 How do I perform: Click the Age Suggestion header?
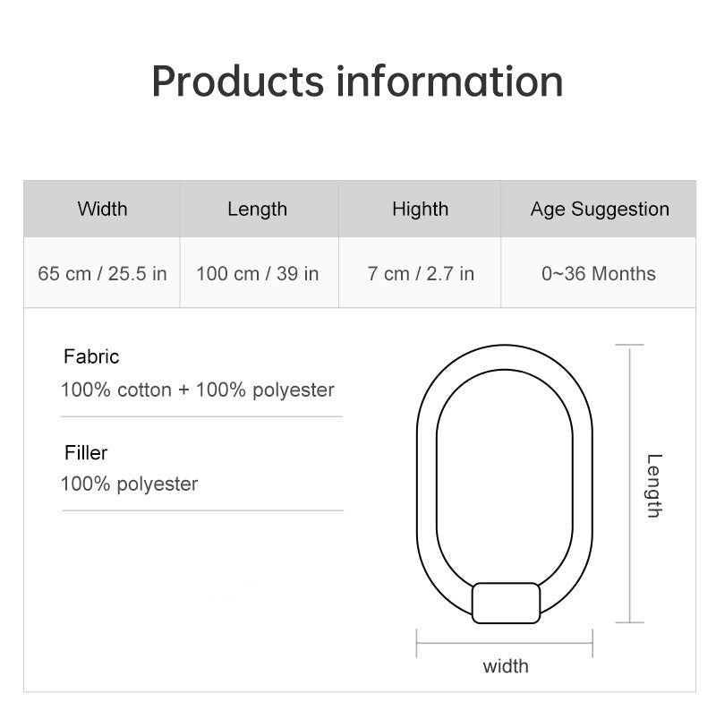[x=599, y=209]
